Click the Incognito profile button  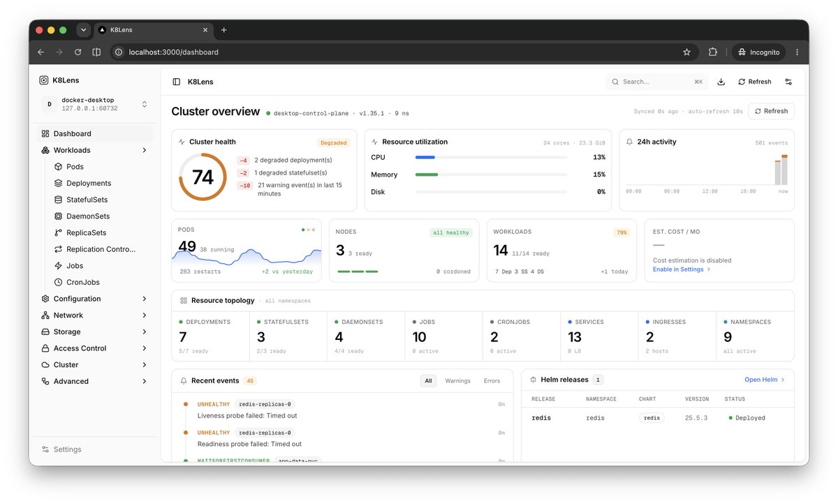(758, 52)
